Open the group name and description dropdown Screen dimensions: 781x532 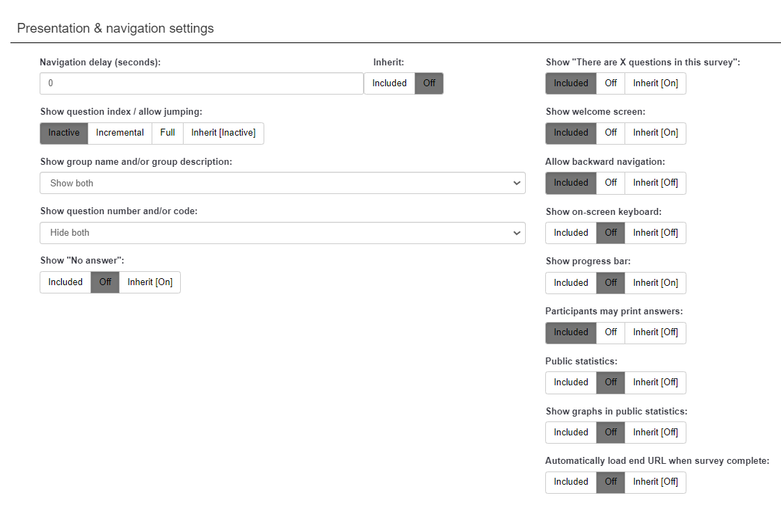282,183
